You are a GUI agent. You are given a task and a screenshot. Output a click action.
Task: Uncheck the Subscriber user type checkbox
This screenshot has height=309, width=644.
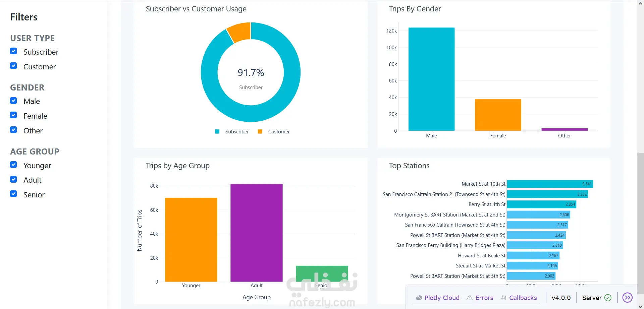[x=13, y=51]
